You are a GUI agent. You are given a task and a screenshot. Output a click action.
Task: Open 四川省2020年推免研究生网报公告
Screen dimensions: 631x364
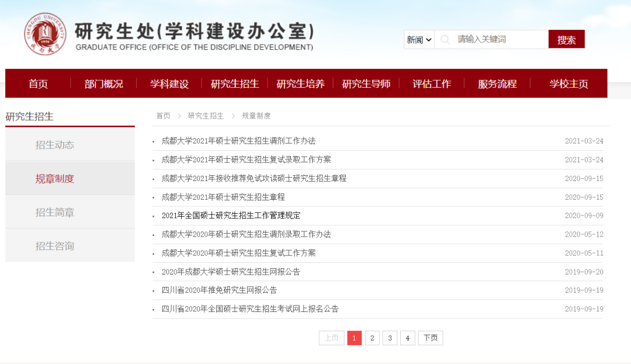219,290
